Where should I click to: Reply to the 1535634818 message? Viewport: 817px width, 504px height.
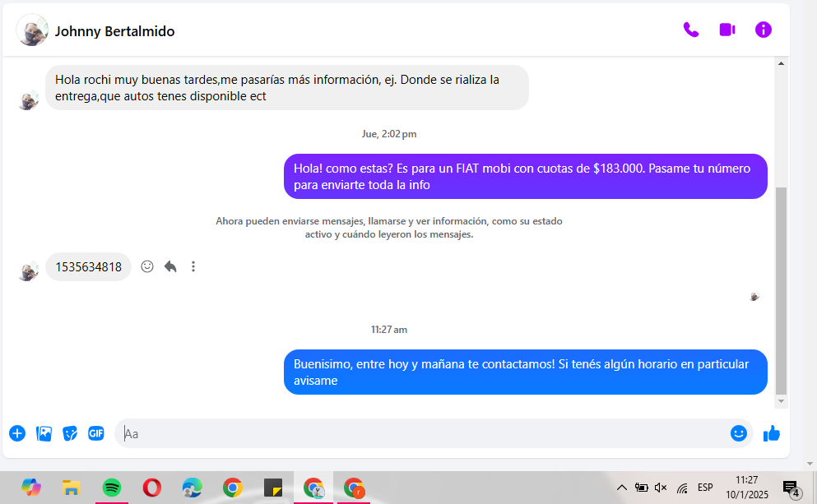click(x=170, y=266)
